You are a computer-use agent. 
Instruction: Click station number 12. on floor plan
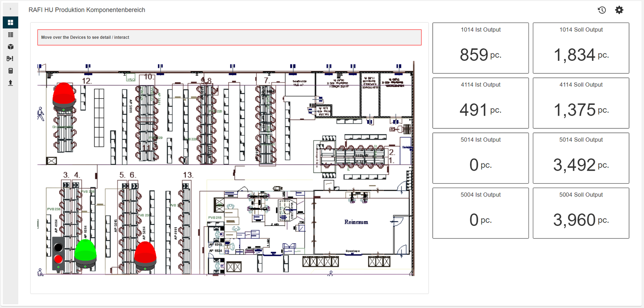tap(87, 81)
